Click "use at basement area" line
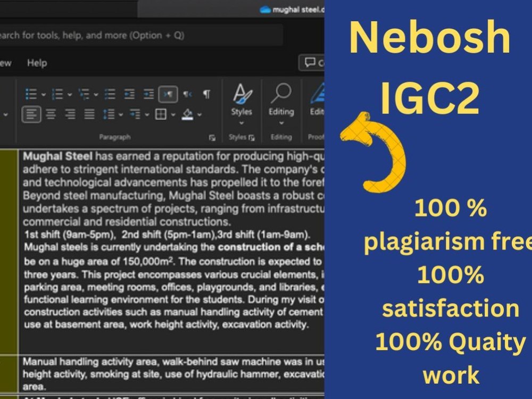Screen dimensions: 532x399 pos(167,325)
